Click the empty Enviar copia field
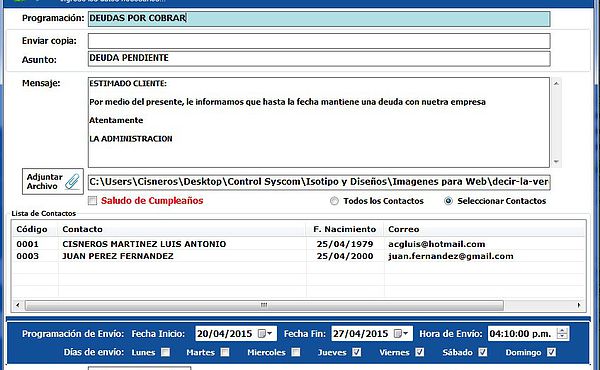The height and width of the screenshot is (370, 600). (x=319, y=41)
